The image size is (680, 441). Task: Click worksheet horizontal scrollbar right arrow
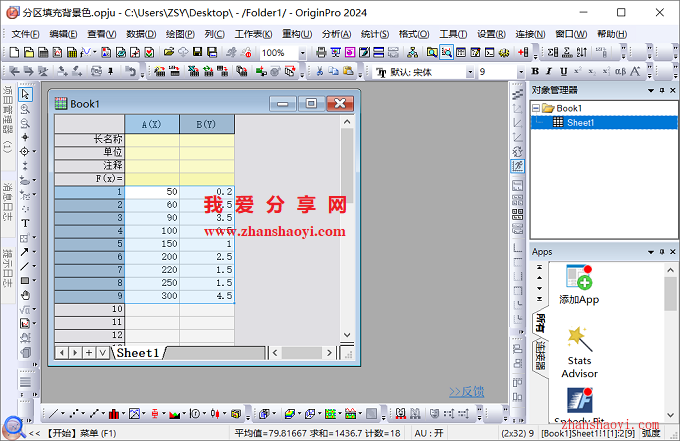(x=329, y=353)
